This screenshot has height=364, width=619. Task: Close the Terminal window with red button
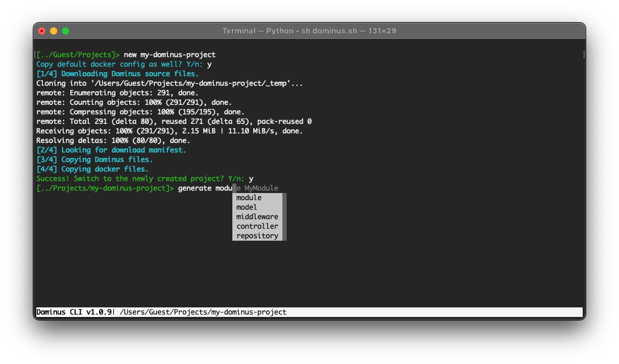pyautogui.click(x=42, y=31)
